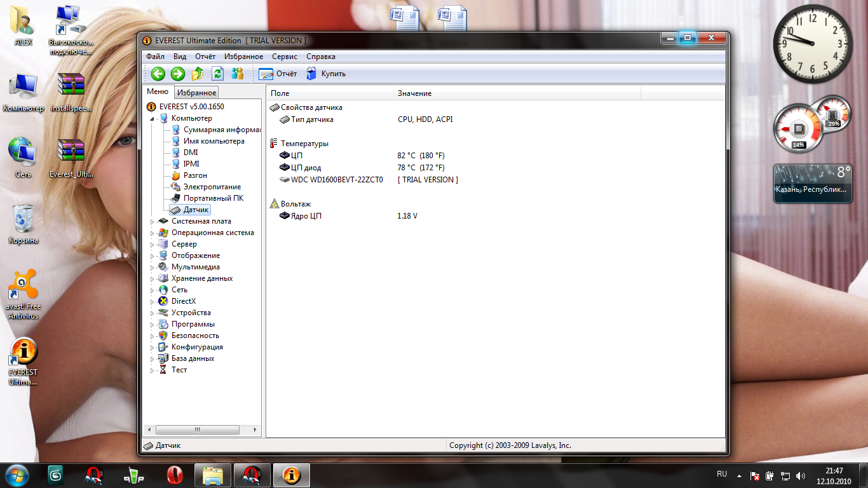Click the Значение column header
Image resolution: width=868 pixels, height=488 pixels.
(517, 93)
